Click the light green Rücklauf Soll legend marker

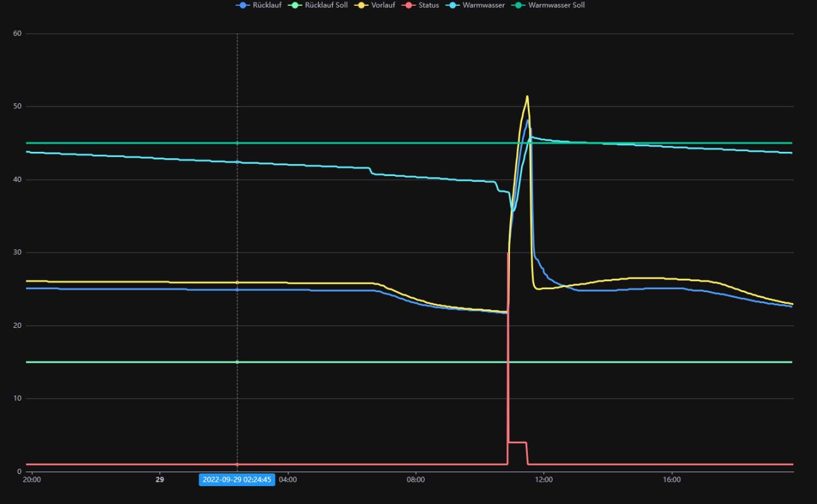click(295, 5)
